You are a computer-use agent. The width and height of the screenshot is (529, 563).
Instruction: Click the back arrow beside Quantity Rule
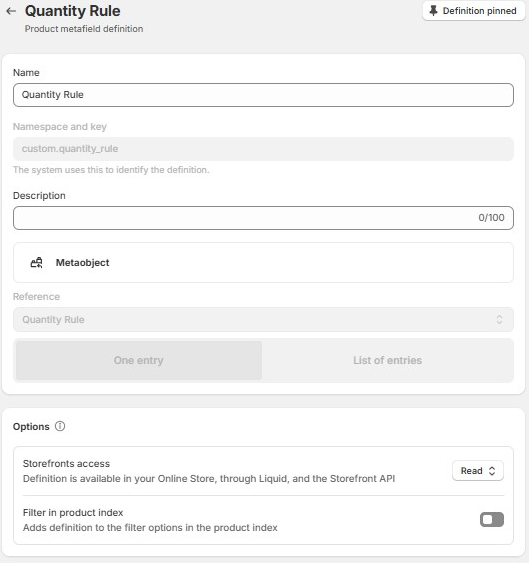(11, 11)
